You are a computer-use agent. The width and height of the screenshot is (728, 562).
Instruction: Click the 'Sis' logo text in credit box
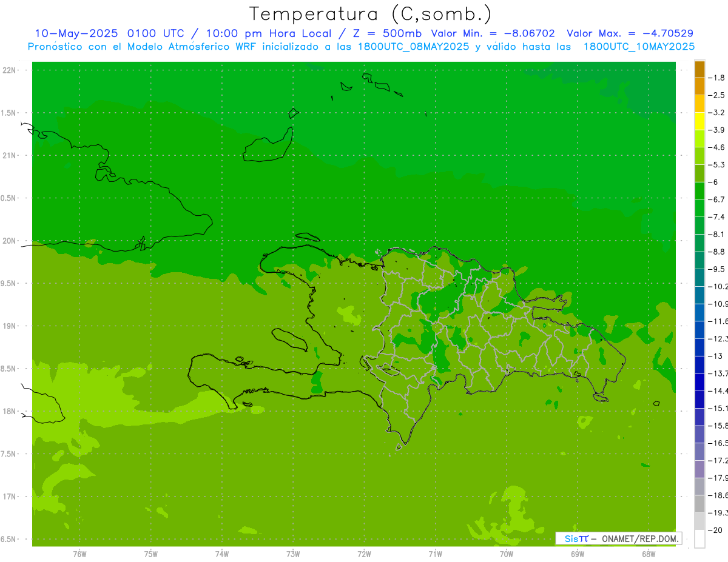tap(571, 538)
